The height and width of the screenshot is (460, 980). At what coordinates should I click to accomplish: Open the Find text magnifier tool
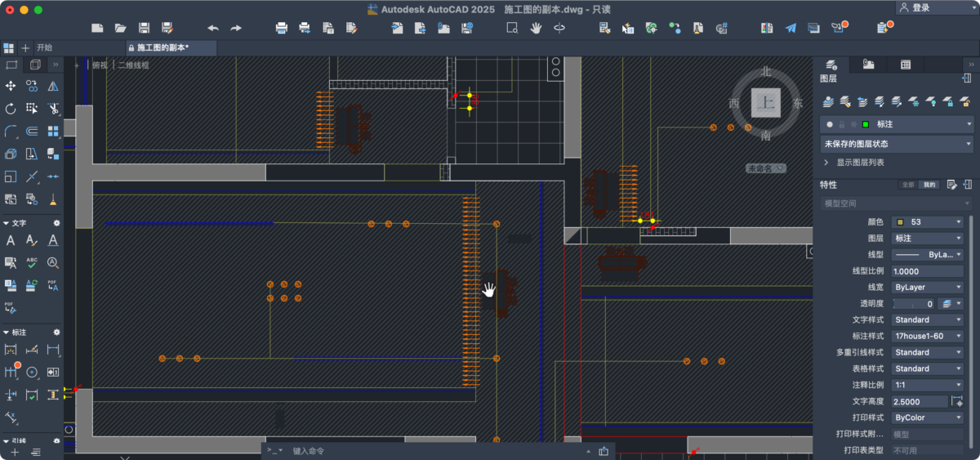coord(53,262)
